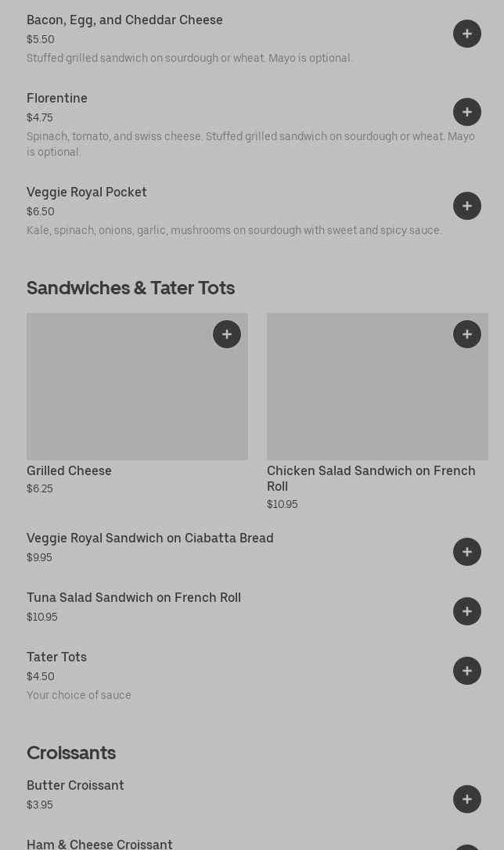
Task: Open Bacon, Egg, and Cheddar Cheese title
Action: tap(124, 20)
